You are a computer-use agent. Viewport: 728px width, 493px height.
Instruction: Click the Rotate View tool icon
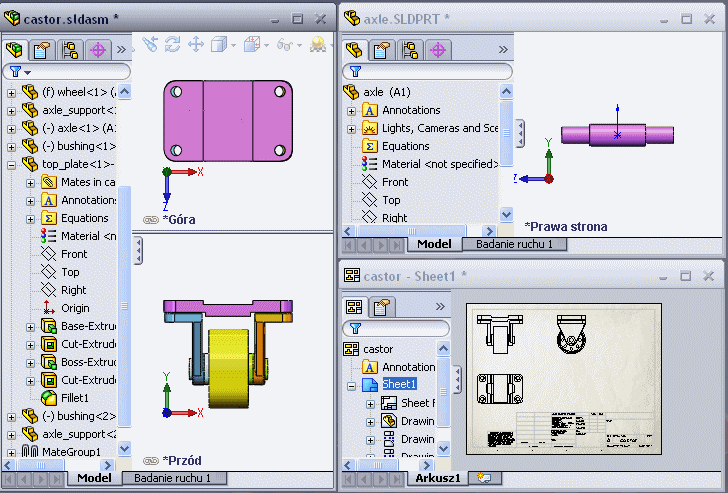coord(173,45)
